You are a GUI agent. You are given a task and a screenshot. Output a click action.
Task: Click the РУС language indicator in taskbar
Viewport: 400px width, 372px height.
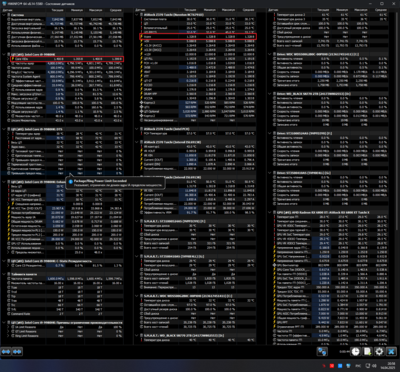(x=358, y=366)
